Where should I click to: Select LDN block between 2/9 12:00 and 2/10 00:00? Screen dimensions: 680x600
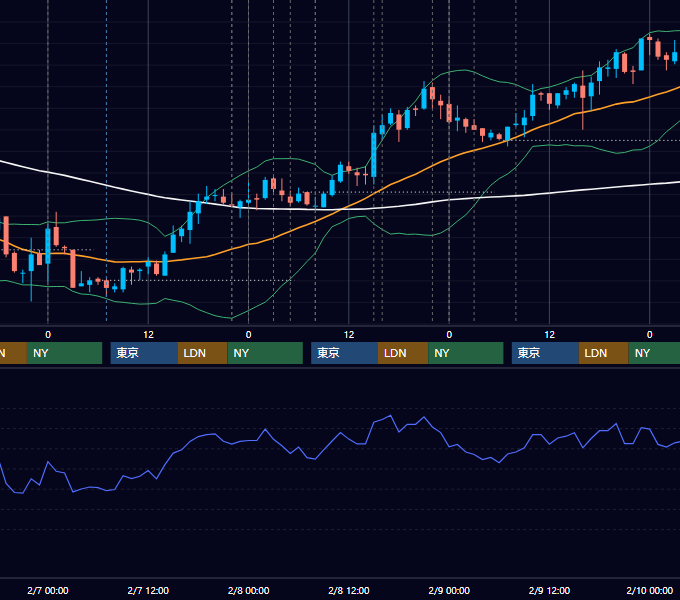604,353
